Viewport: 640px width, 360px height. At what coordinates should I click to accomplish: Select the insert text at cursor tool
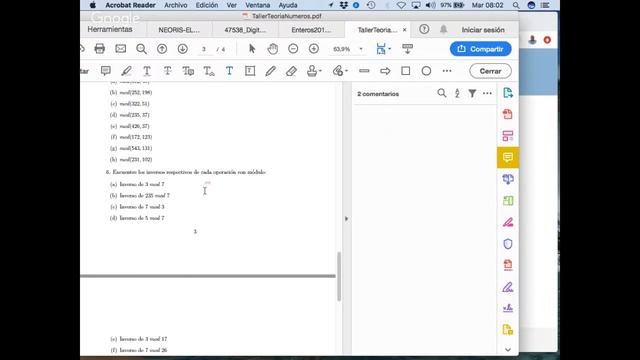[x=209, y=71]
